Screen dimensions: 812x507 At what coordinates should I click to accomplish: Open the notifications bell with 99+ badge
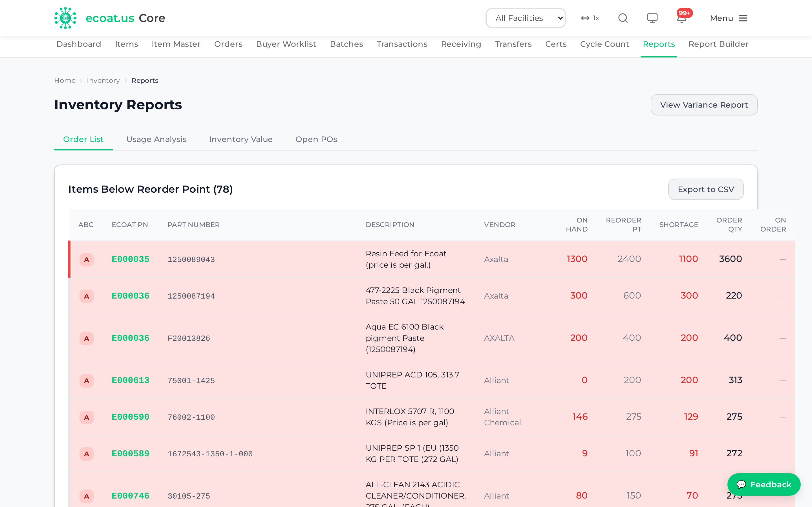[682, 17]
